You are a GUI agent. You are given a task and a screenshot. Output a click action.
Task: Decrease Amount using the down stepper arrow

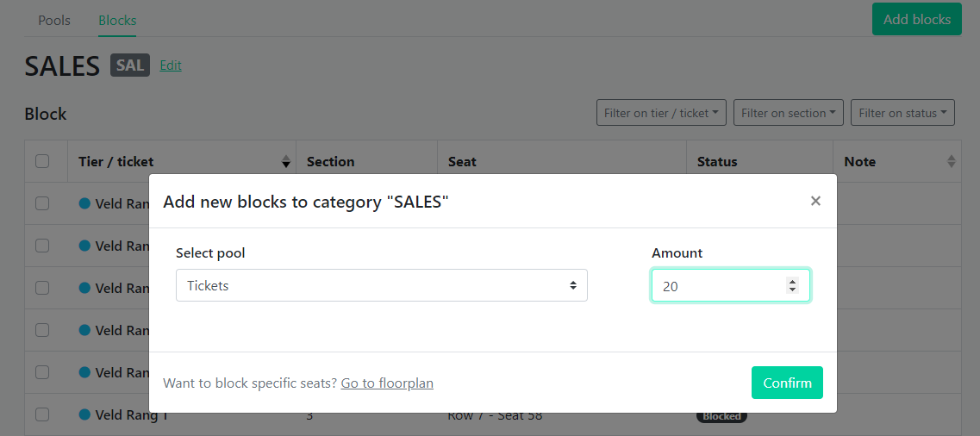792,290
